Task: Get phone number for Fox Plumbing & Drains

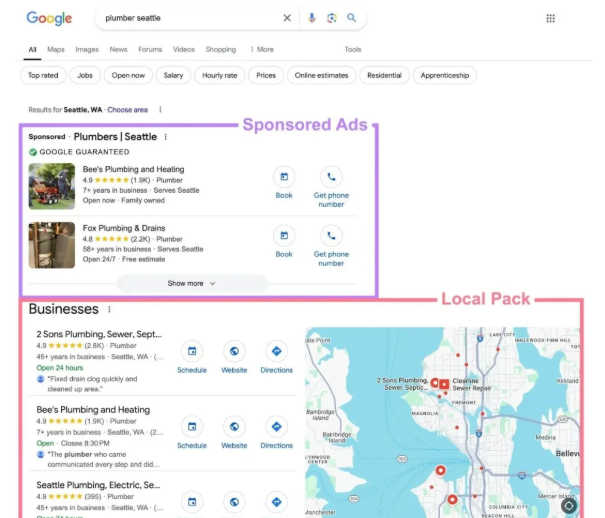Action: pyautogui.click(x=330, y=236)
